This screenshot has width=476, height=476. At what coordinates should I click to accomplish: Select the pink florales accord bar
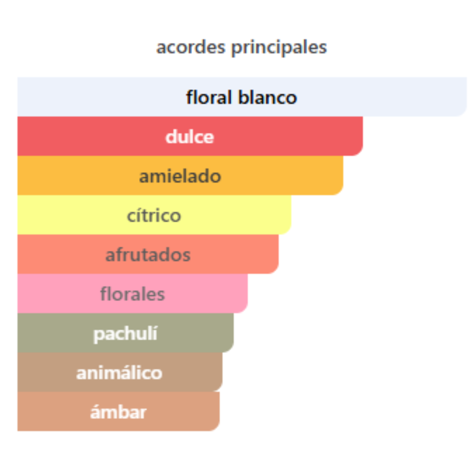(132, 293)
